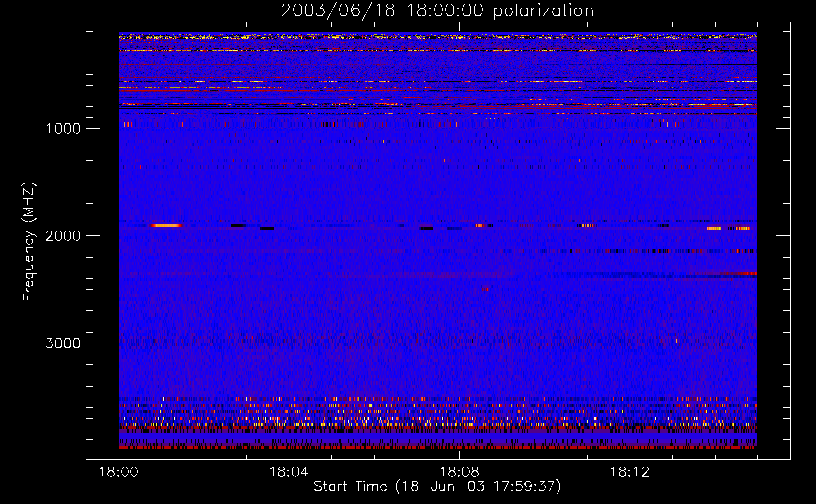Click the 18:00 time tick label
The height and width of the screenshot is (504, 816).
pos(119,472)
